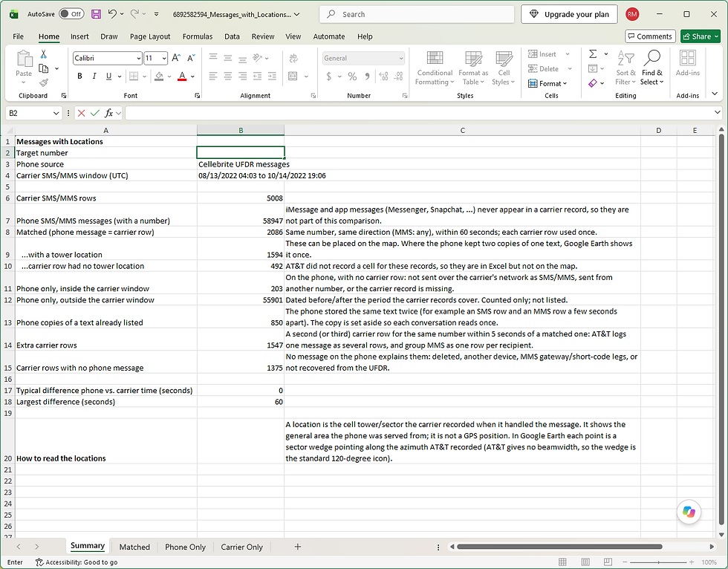The width and height of the screenshot is (728, 569).
Task: Click the AutoSum sigma icon
Action: [593, 54]
